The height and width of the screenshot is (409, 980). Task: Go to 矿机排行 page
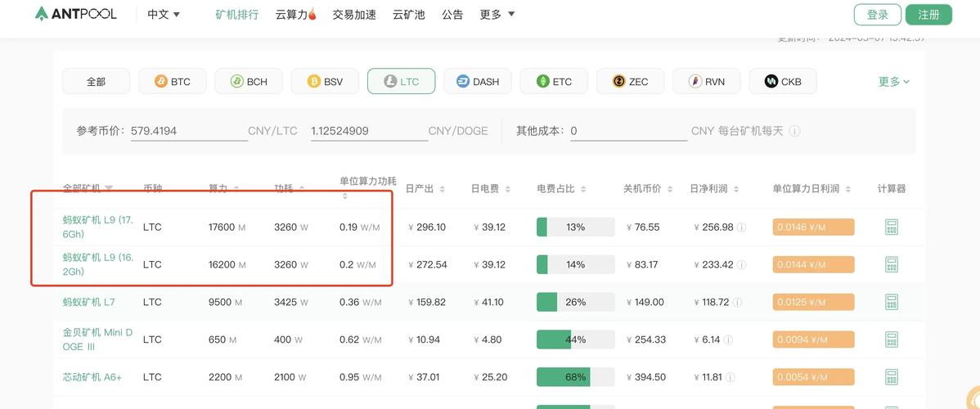pos(237,14)
